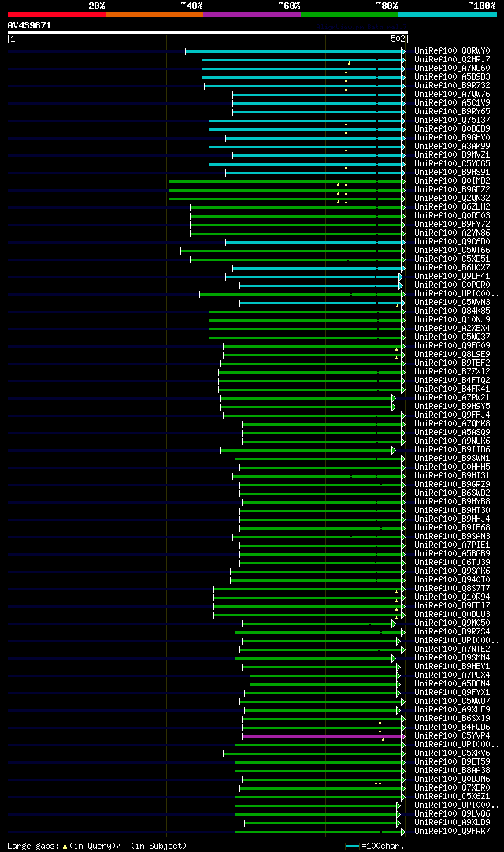Select hit label UniRef100_A7PIE1
Viewport: 504px width, 852px height.
(x=452, y=545)
